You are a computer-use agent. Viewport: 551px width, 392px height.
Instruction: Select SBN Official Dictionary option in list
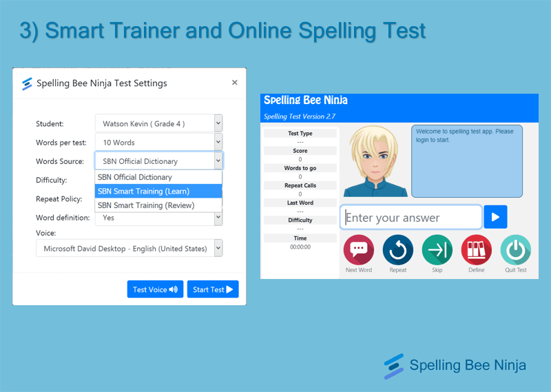point(158,177)
